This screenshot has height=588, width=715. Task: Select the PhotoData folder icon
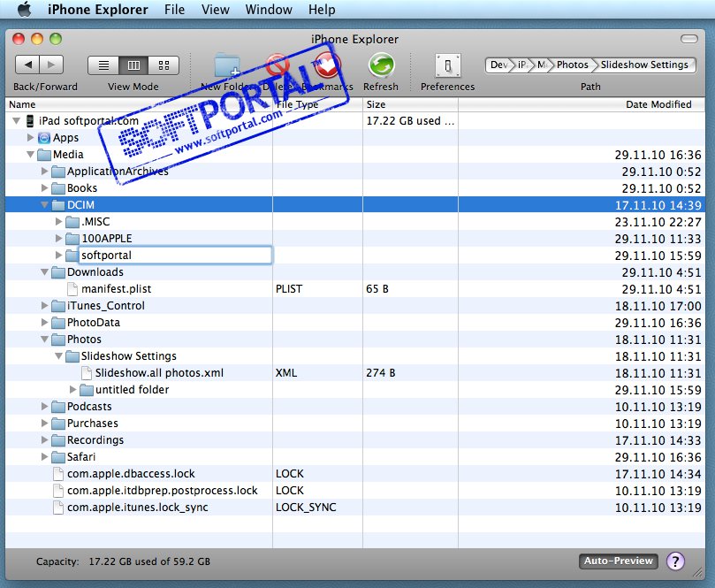coord(58,323)
